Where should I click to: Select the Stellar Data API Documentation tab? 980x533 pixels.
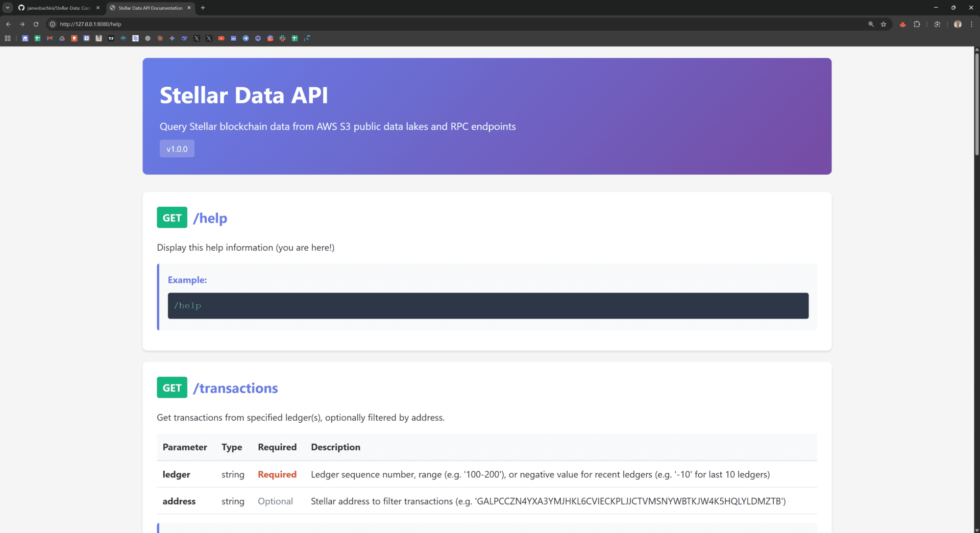click(x=150, y=8)
